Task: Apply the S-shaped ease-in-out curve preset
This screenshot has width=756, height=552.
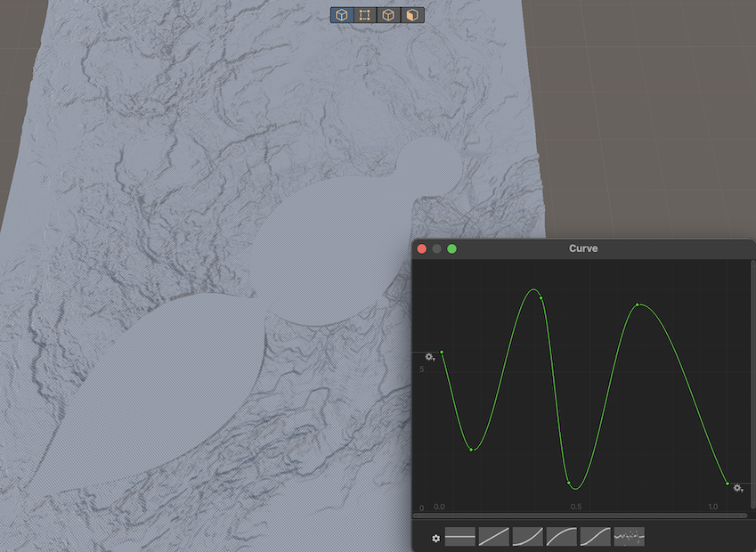Action: 596,537
